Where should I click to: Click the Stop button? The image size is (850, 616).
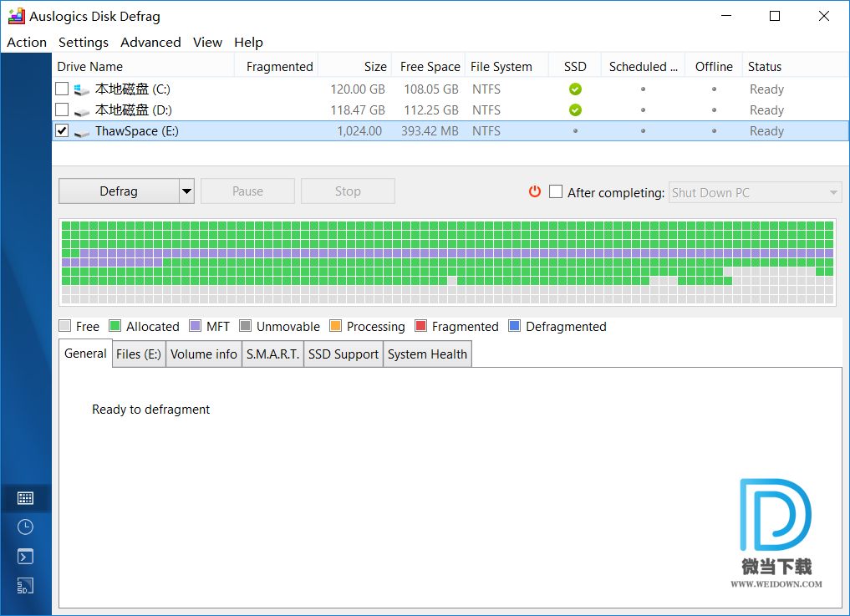pyautogui.click(x=348, y=191)
